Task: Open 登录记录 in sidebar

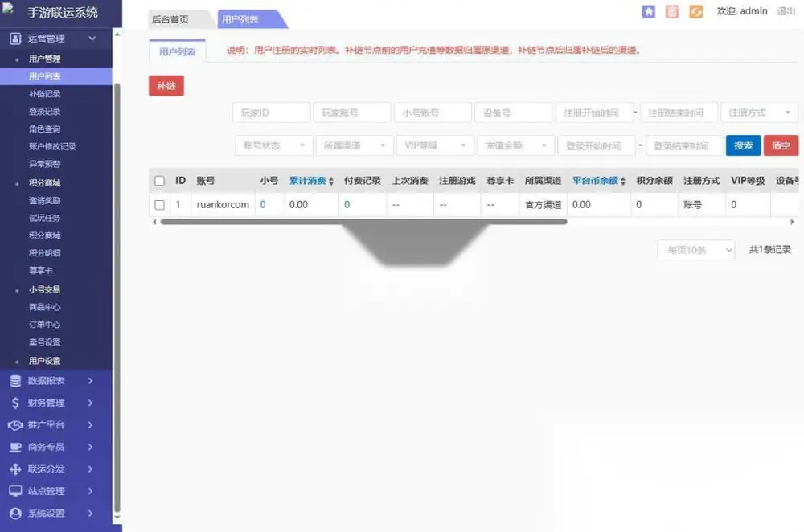Action: 45,111
